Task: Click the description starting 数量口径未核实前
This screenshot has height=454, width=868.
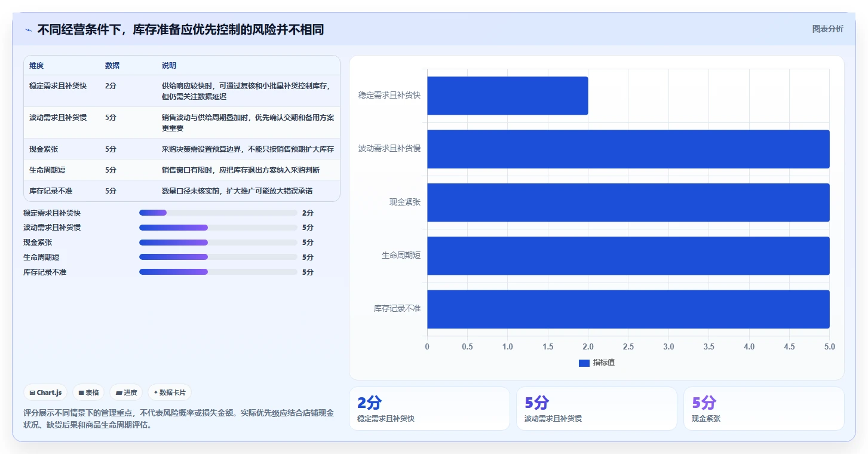Action: click(x=237, y=191)
